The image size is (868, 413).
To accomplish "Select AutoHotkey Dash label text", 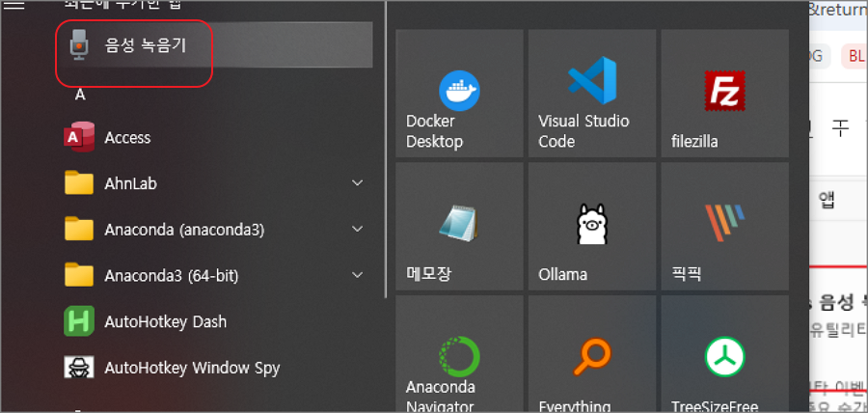I will 166,321.
